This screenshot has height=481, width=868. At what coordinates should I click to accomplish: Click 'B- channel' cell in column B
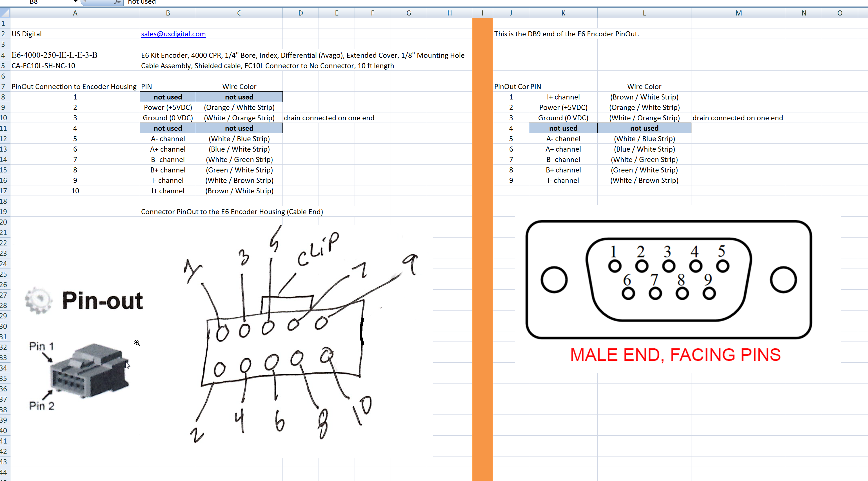point(168,160)
